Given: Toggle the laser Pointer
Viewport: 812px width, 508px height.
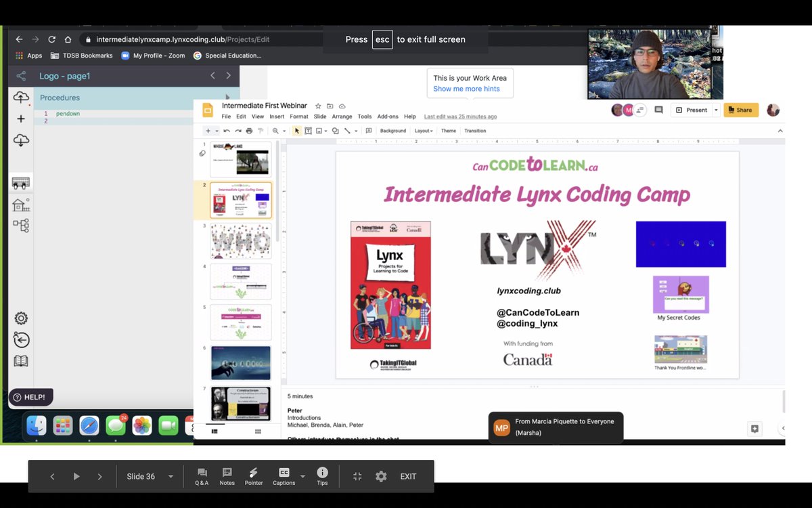Looking at the screenshot, I should (254, 476).
